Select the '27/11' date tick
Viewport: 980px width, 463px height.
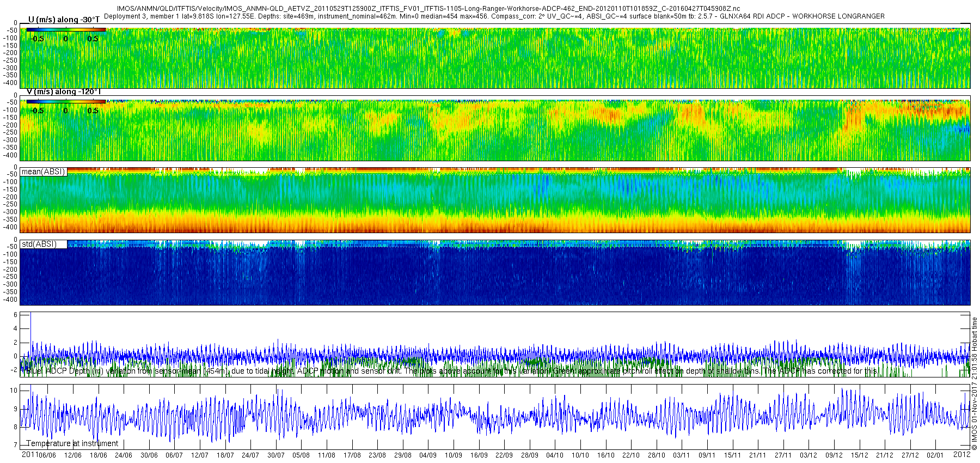pyautogui.click(x=783, y=455)
